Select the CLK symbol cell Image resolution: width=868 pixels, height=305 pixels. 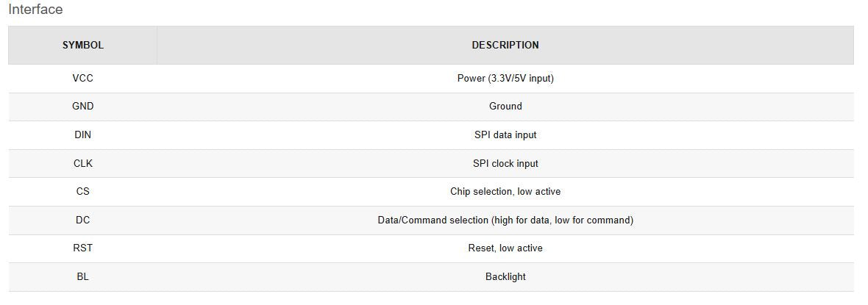(82, 164)
